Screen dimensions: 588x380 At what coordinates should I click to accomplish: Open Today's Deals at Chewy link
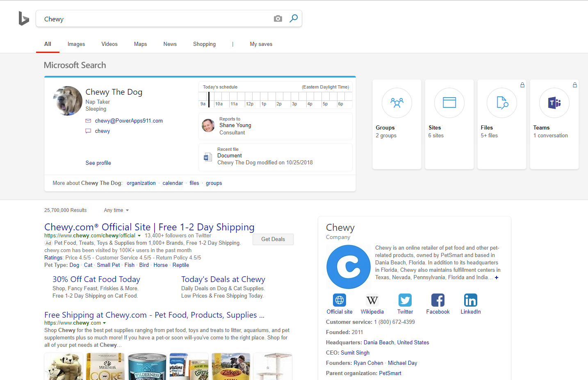coord(223,279)
